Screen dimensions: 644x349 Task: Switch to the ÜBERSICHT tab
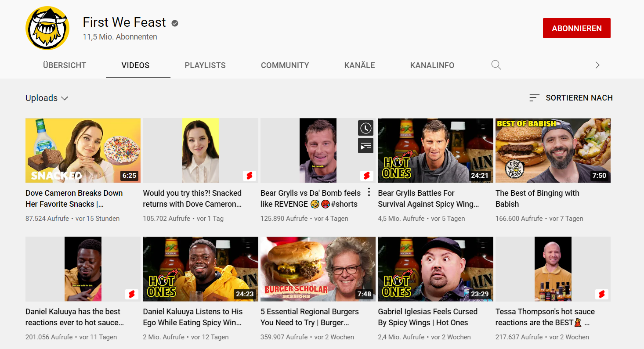coord(65,65)
